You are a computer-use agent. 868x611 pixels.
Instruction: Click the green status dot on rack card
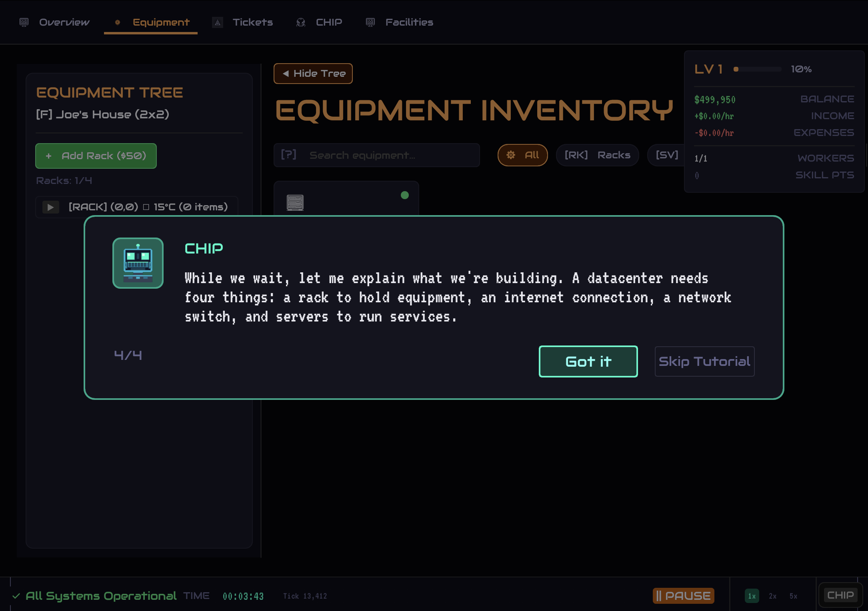click(405, 195)
